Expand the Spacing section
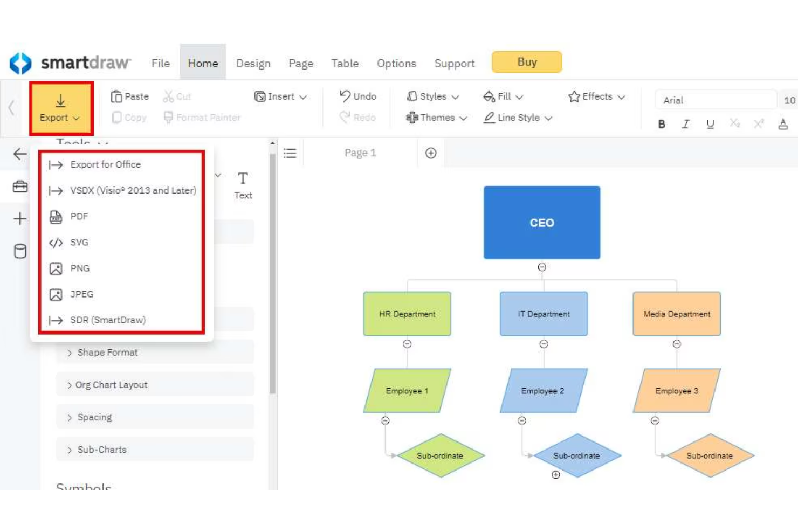 pos(155,417)
